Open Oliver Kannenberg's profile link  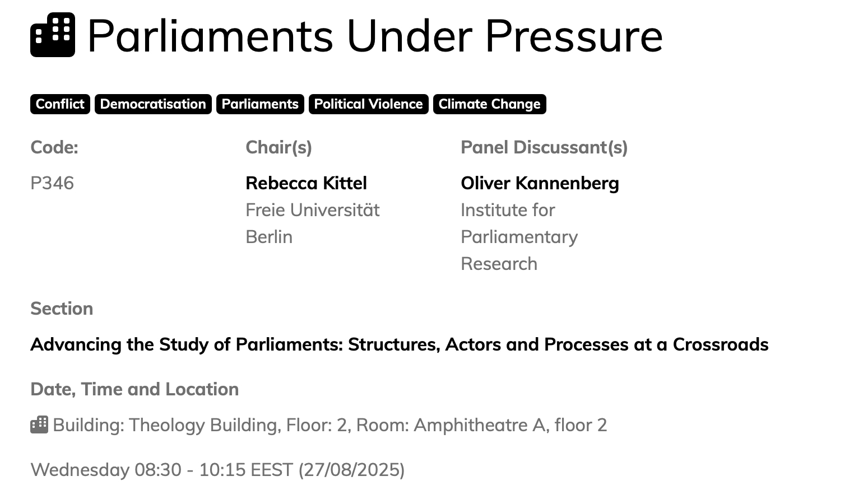tap(540, 183)
